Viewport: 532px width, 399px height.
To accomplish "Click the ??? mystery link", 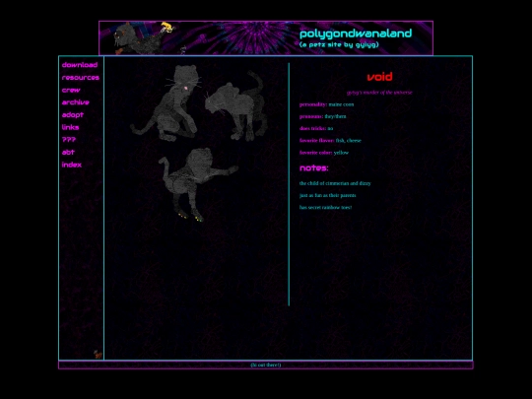I will pyautogui.click(x=69, y=140).
